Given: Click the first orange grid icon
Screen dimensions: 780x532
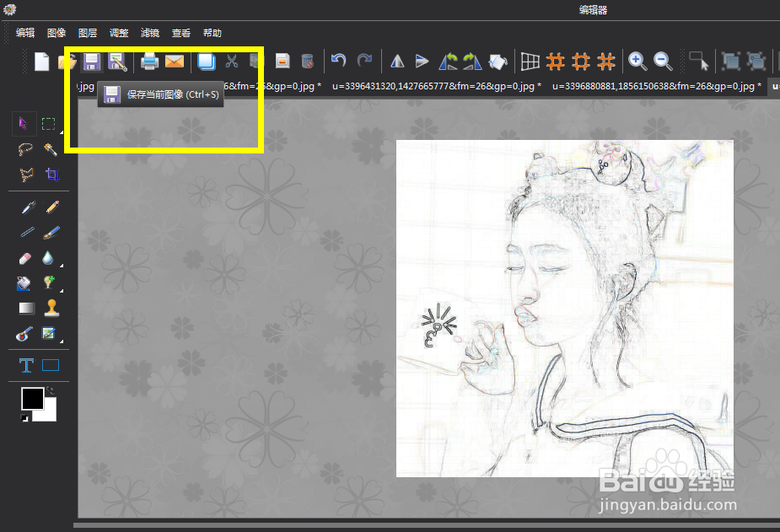Looking at the screenshot, I should [555, 62].
